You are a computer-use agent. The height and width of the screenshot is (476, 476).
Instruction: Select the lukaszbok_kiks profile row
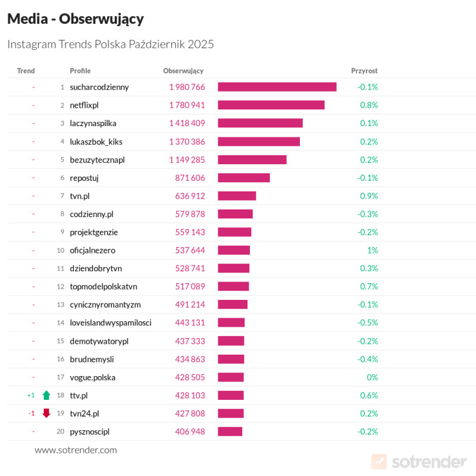point(96,142)
